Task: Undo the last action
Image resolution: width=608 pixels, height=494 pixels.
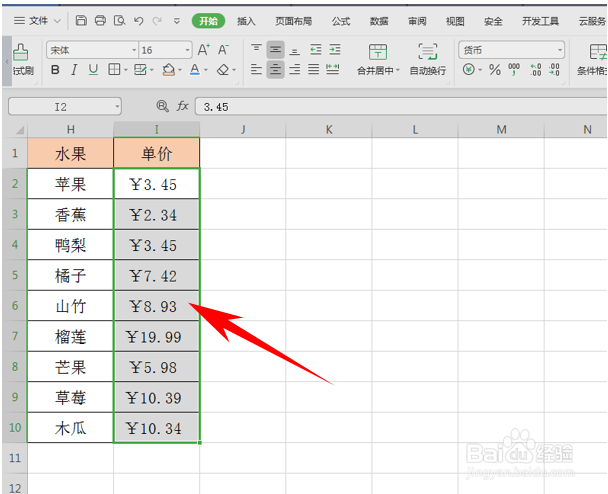Action: coord(138,21)
